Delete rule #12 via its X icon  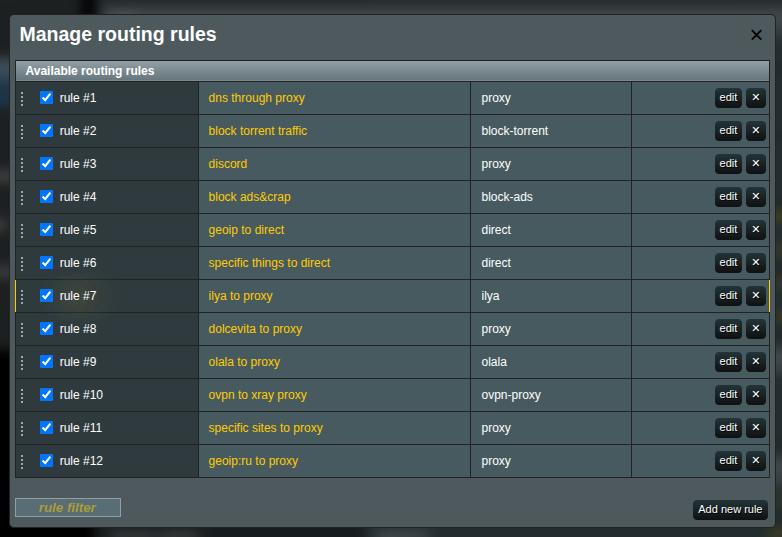(755, 461)
